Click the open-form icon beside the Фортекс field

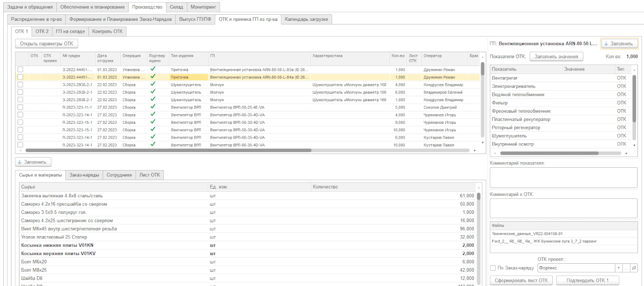click(x=634, y=268)
